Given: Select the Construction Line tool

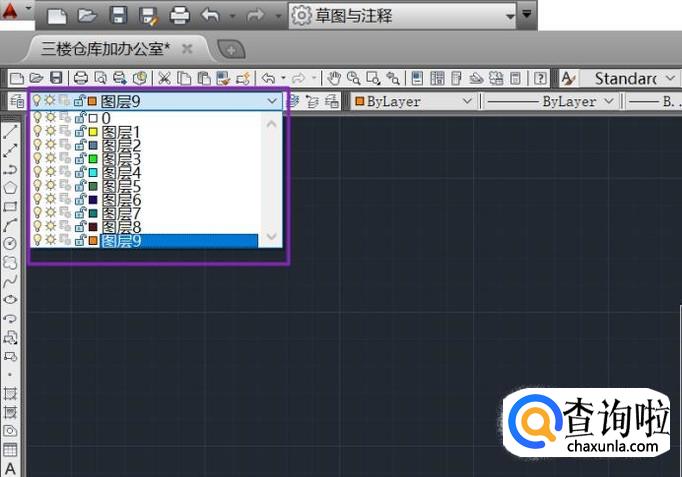Looking at the screenshot, I should [x=10, y=150].
